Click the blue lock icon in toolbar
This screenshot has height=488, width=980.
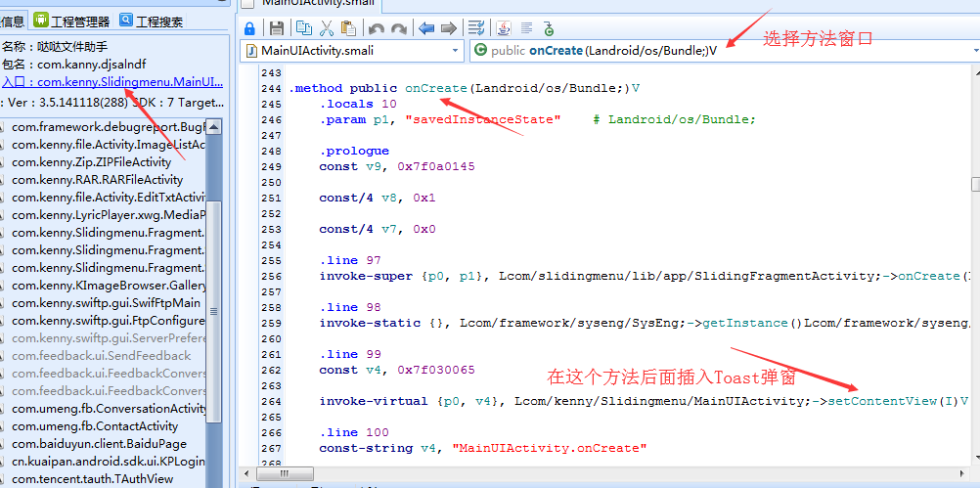248,28
